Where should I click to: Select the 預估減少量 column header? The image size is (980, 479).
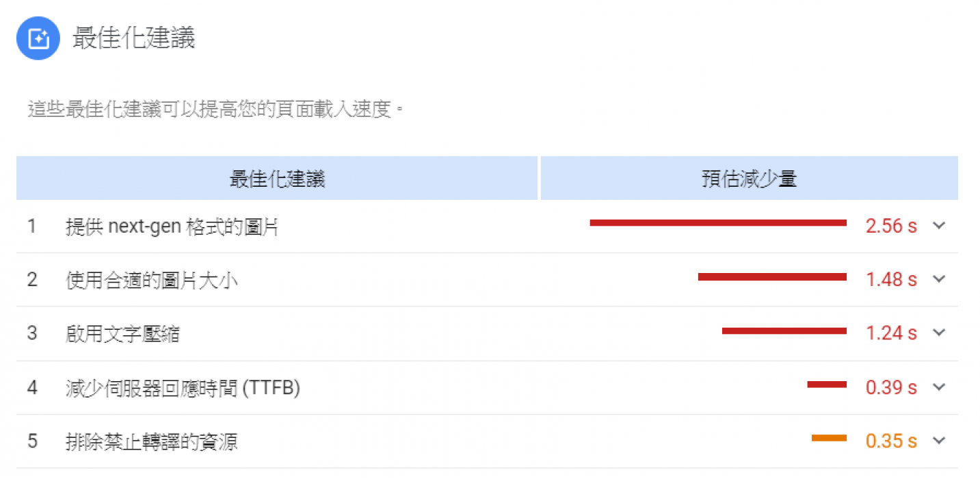(x=750, y=179)
